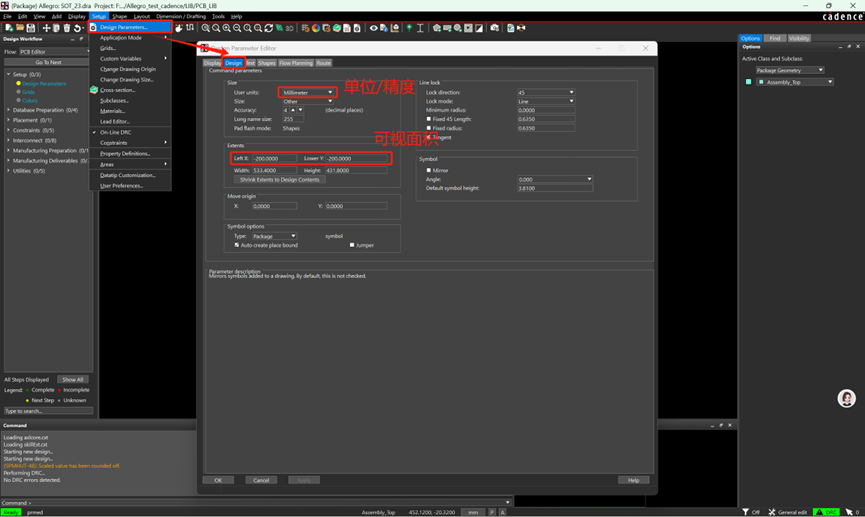Open the Lock direction dropdown

(546, 92)
